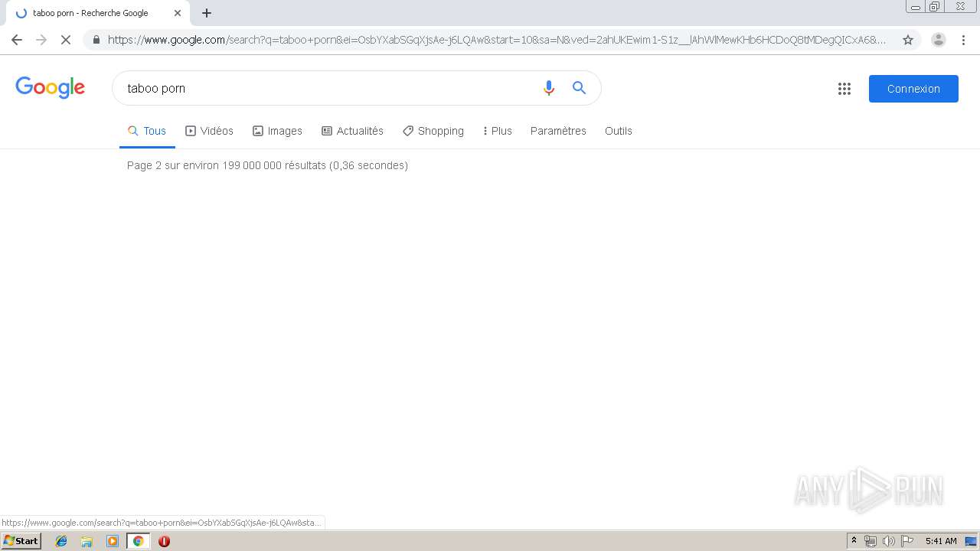
Task: Click the Chrome taskbar icon
Action: pyautogui.click(x=138, y=541)
